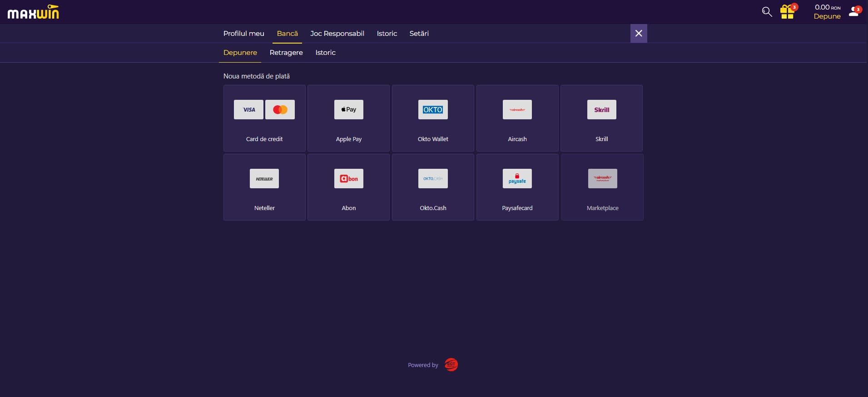Choose the Paysafecard label

point(517,208)
